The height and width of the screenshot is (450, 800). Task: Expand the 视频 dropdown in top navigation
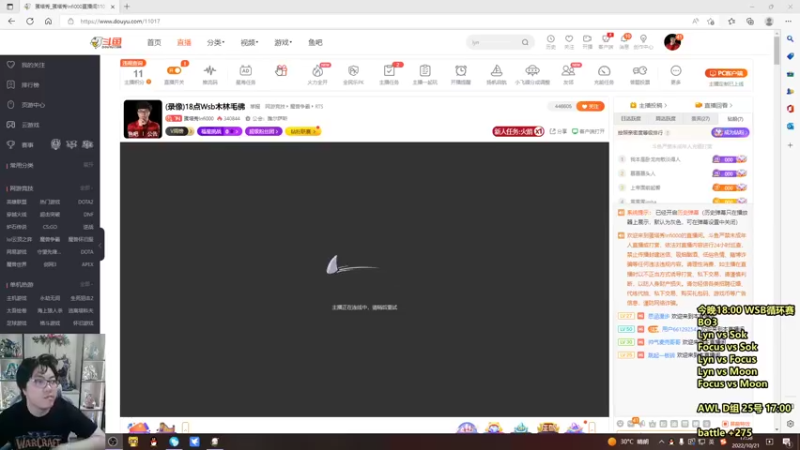249,42
